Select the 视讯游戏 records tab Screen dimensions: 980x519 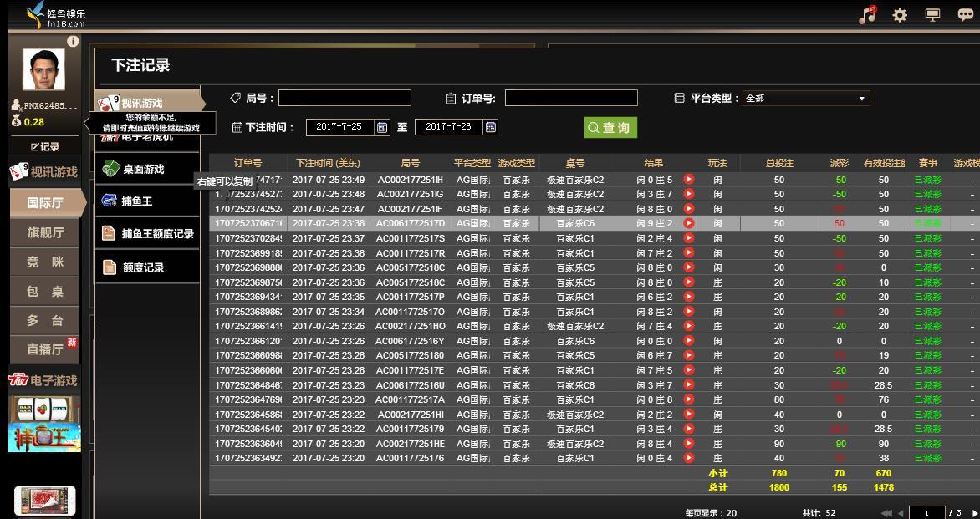pyautogui.click(x=148, y=103)
